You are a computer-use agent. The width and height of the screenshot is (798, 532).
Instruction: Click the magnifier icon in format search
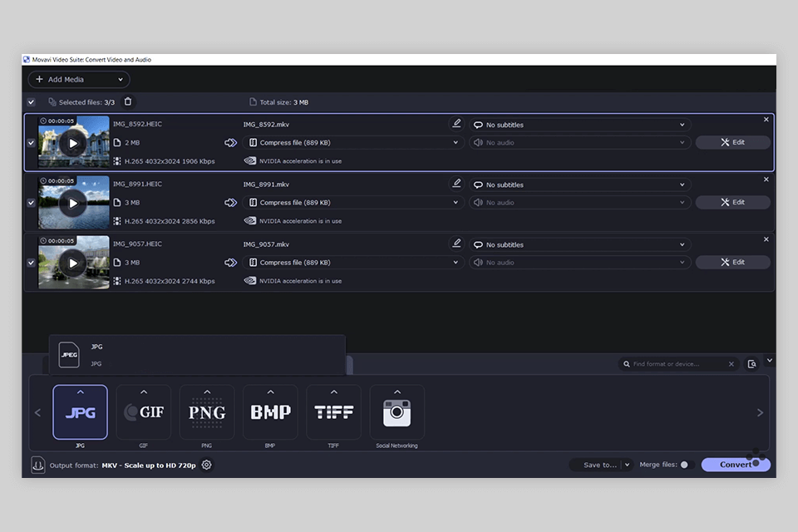pyautogui.click(x=627, y=364)
